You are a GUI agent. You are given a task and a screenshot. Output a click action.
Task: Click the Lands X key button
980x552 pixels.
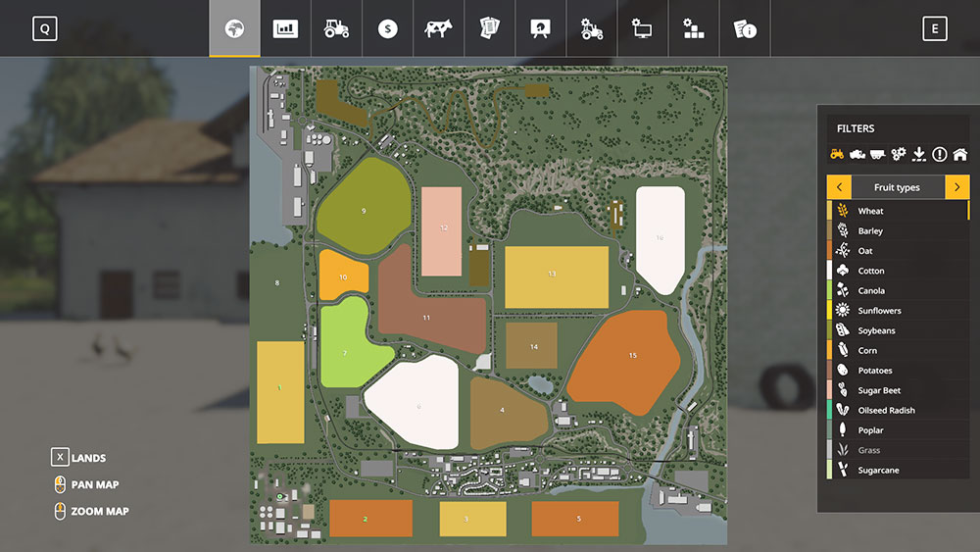point(60,457)
